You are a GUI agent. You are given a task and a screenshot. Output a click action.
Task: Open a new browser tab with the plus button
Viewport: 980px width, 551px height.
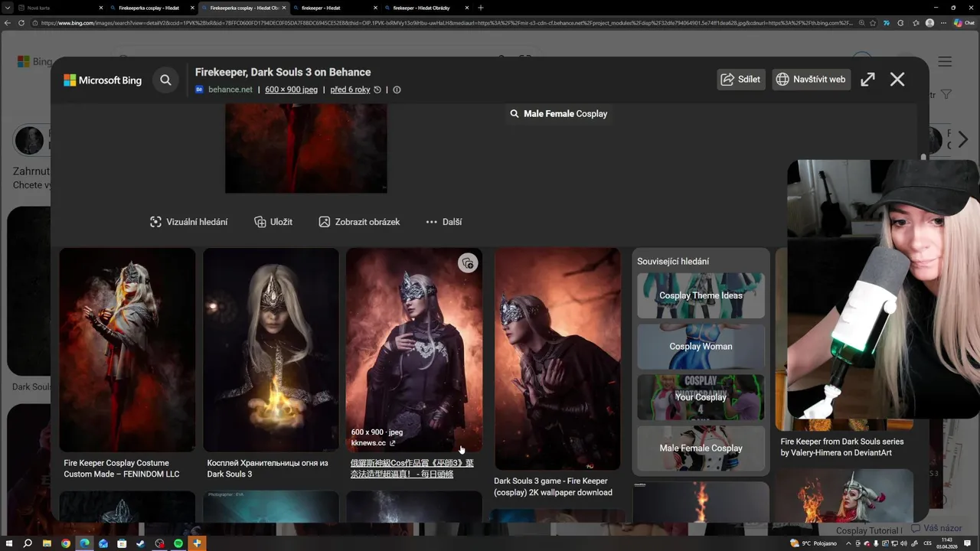481,8
